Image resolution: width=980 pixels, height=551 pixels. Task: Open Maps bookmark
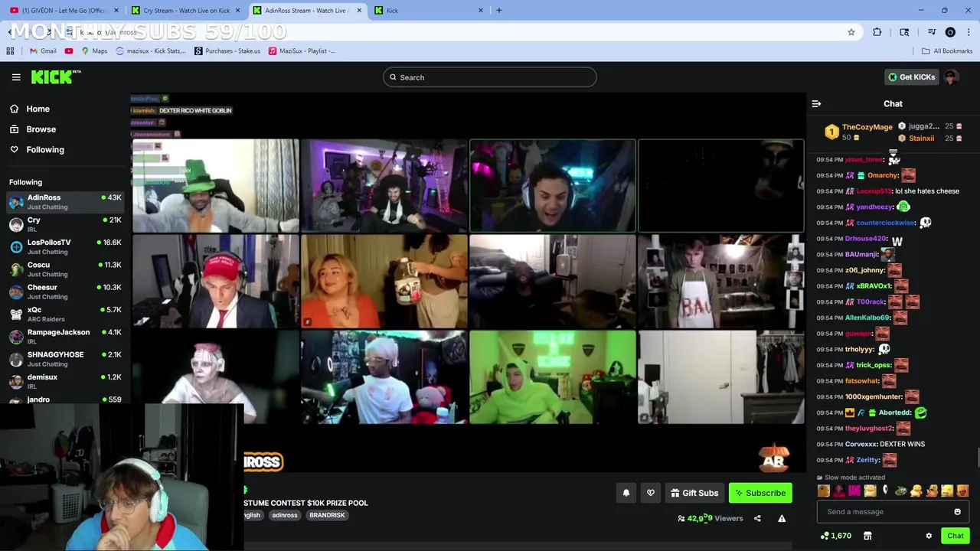tap(94, 51)
